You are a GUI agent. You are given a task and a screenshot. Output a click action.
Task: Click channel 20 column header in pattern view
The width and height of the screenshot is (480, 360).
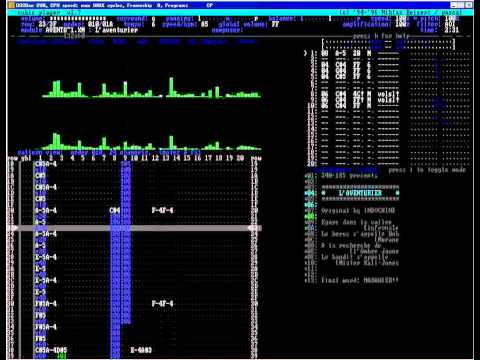(x=240, y=158)
